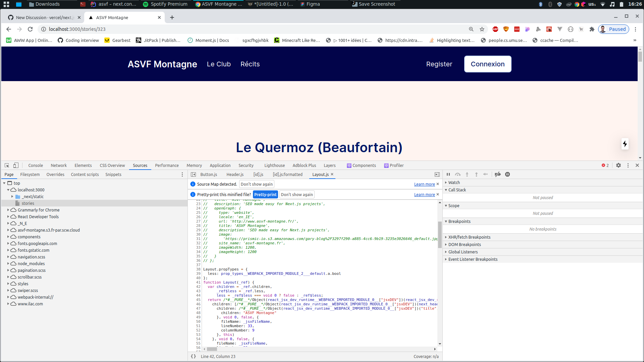
Task: Click the step into function icon
Action: point(467,174)
